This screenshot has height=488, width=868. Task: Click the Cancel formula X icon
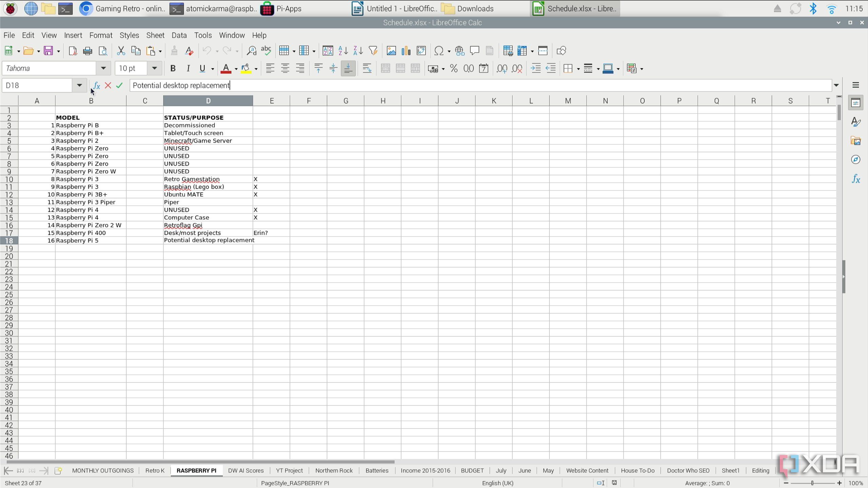(108, 85)
